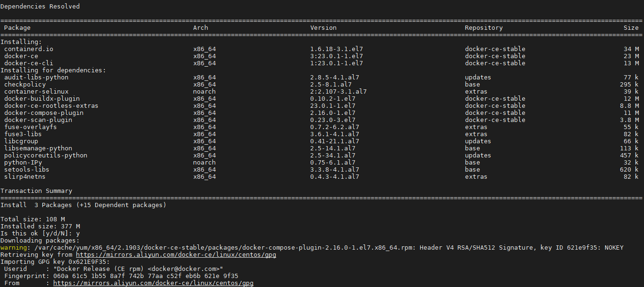The height and width of the screenshot is (287, 644).
Task: Open the GPG link after "Retrieving key from"
Action: tap(176, 255)
